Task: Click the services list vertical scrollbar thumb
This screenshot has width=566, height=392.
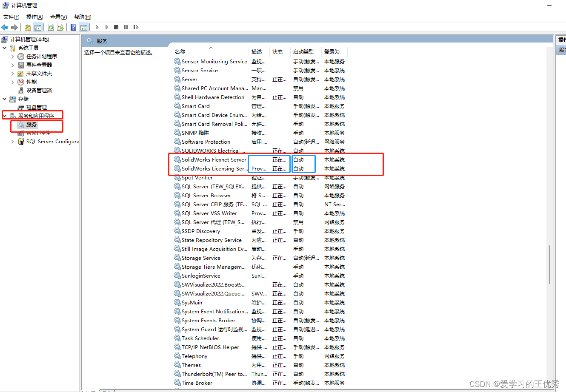Action: pos(550,264)
